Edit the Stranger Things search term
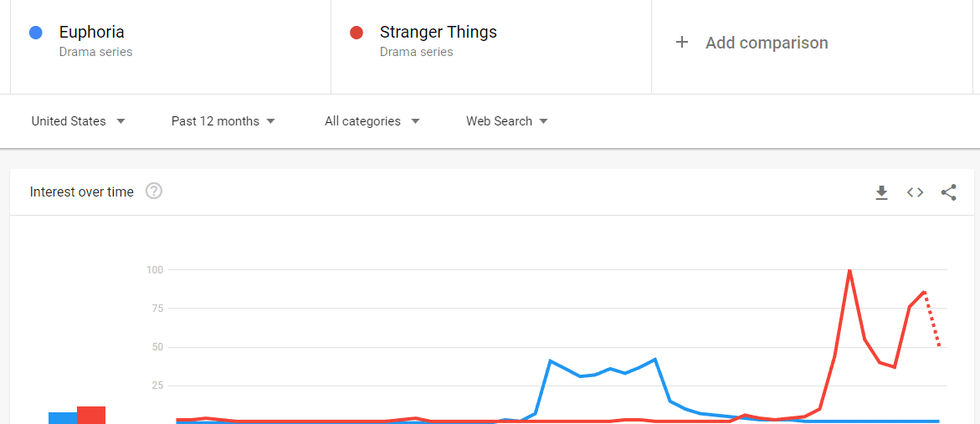This screenshot has height=424, width=980. 439,32
